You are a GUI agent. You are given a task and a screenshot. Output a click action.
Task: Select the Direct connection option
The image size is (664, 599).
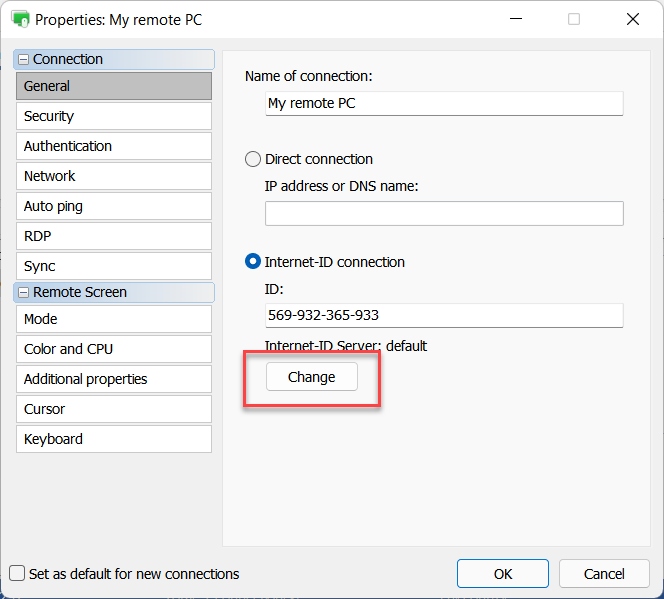tap(253, 159)
